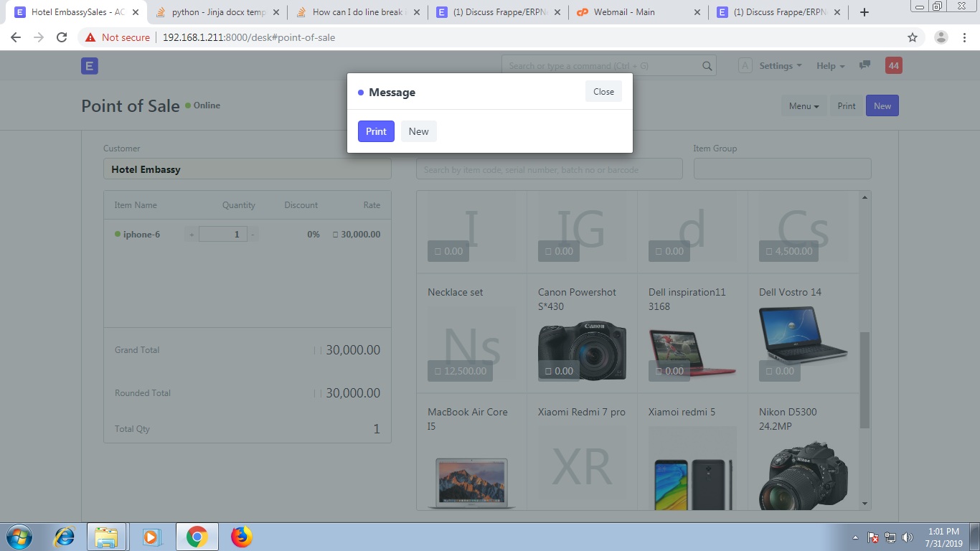Switch to the python - Jinja docx tab
Image resolution: width=980 pixels, height=551 pixels.
point(217,12)
